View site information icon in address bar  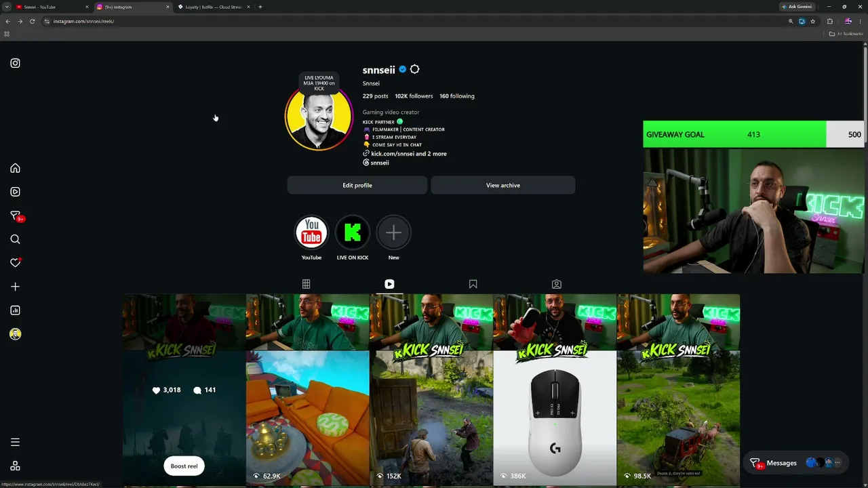click(47, 21)
